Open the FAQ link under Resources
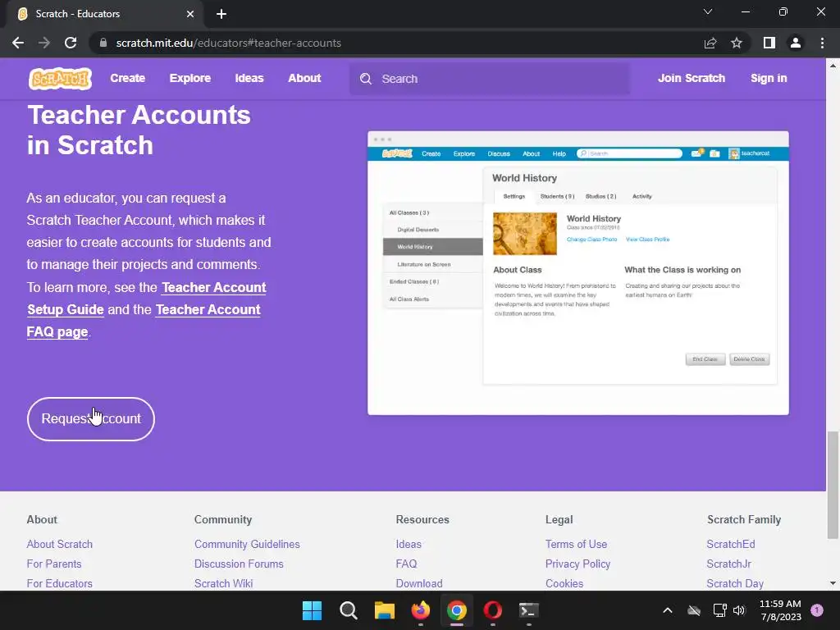 [x=406, y=564]
